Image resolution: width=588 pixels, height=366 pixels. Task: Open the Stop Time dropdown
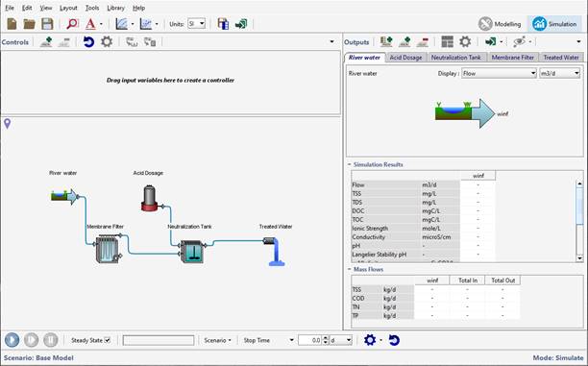[x=268, y=340]
